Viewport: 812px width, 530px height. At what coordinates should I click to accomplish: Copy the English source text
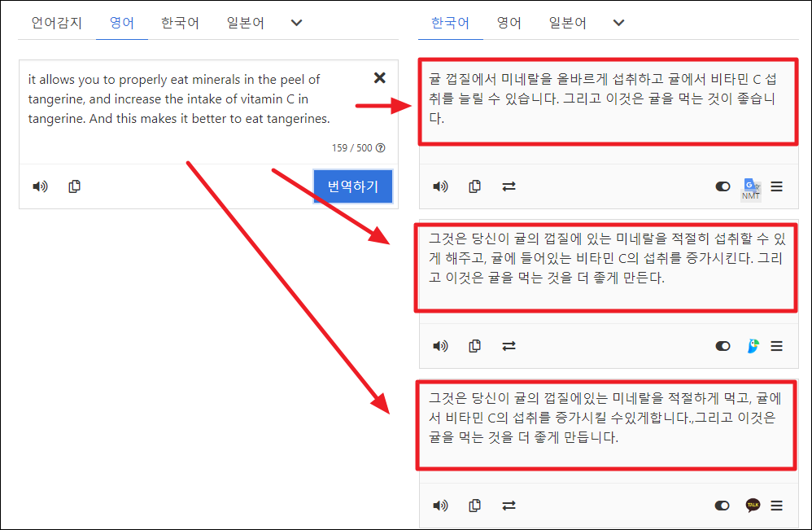point(74,186)
